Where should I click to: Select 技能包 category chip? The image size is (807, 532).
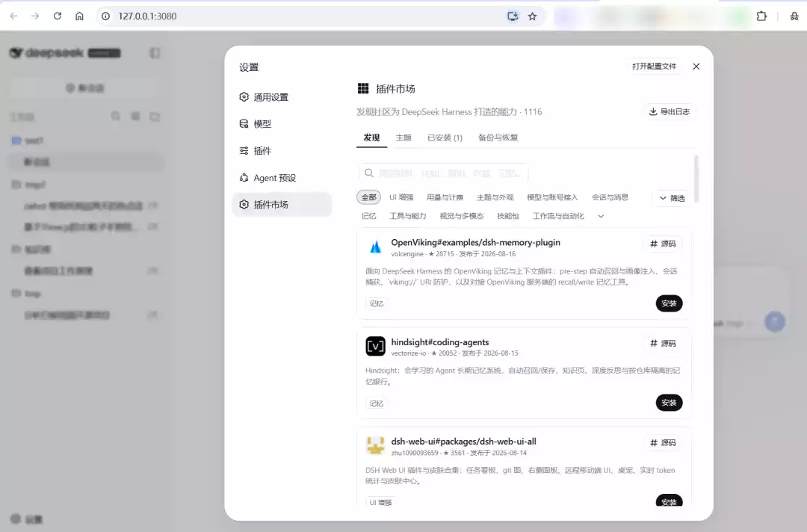click(508, 216)
